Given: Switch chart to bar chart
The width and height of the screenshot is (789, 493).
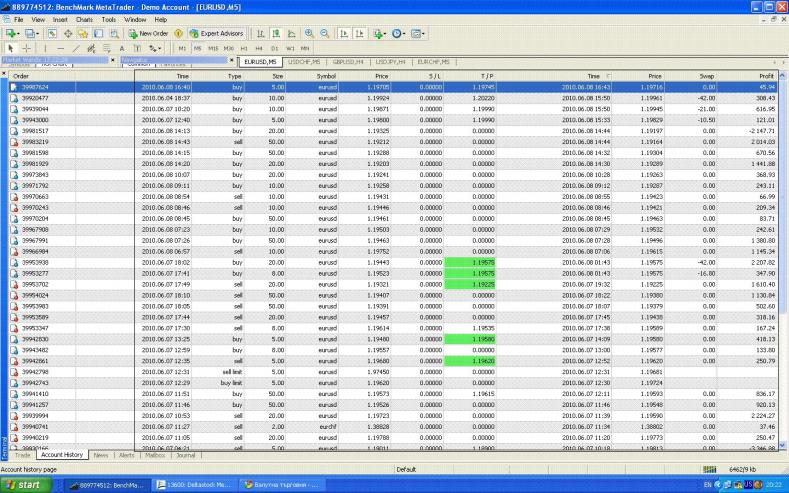Looking at the screenshot, I should click(x=261, y=34).
